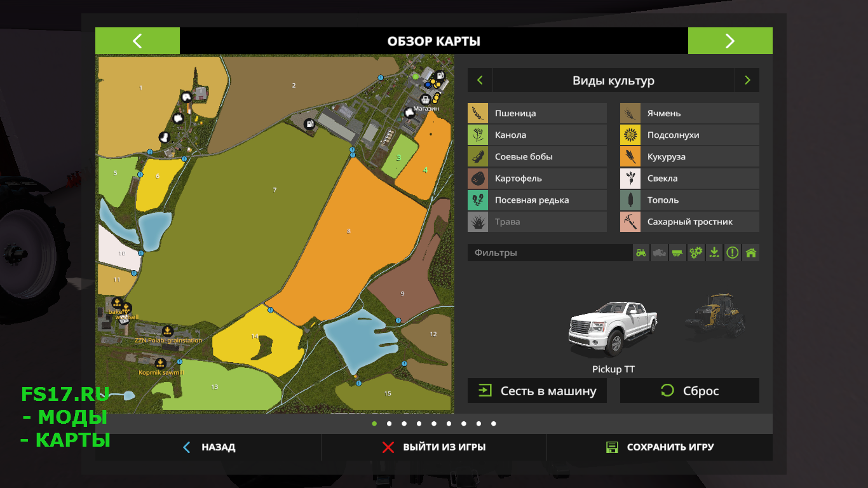
Task: Click field number 13 on the map
Action: coord(215,387)
